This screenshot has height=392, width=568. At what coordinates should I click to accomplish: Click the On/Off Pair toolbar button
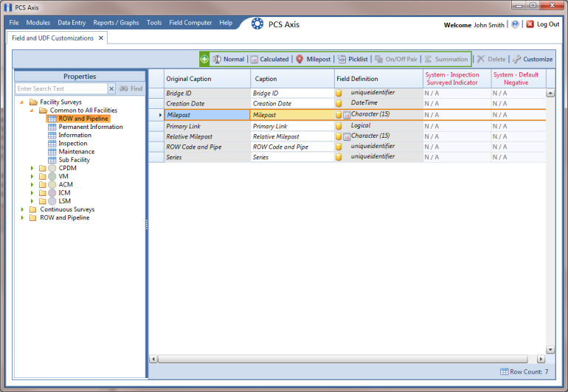pos(396,59)
